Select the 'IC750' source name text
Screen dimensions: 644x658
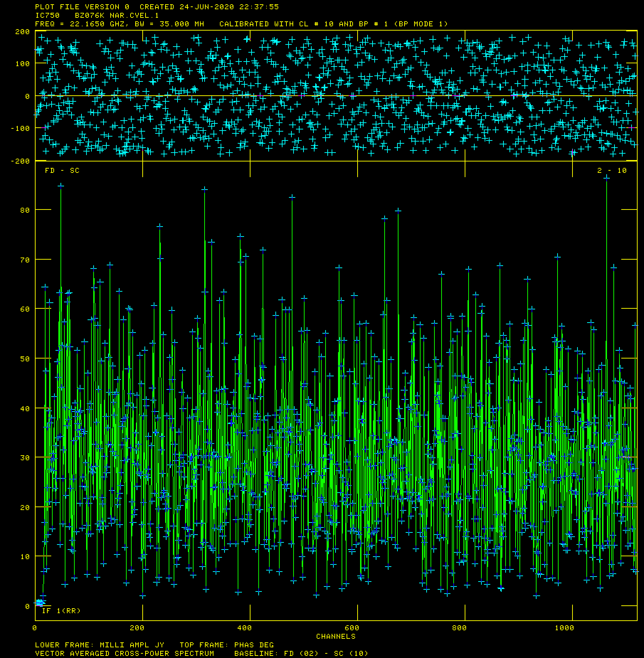[x=47, y=15]
